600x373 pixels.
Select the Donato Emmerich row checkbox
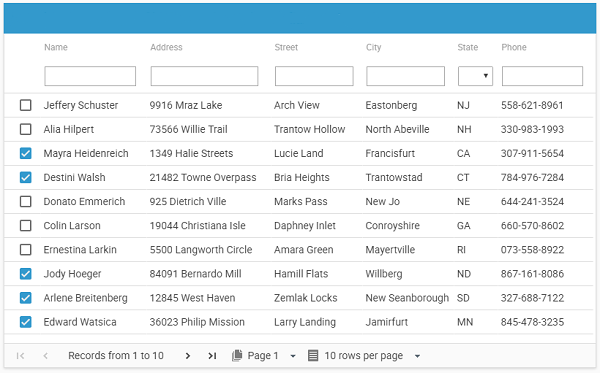26,202
